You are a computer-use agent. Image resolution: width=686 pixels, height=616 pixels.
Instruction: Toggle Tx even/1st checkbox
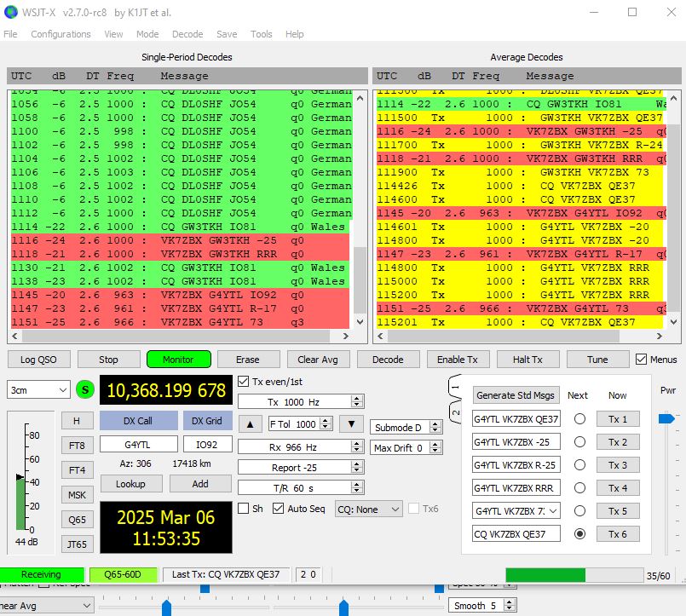point(244,382)
